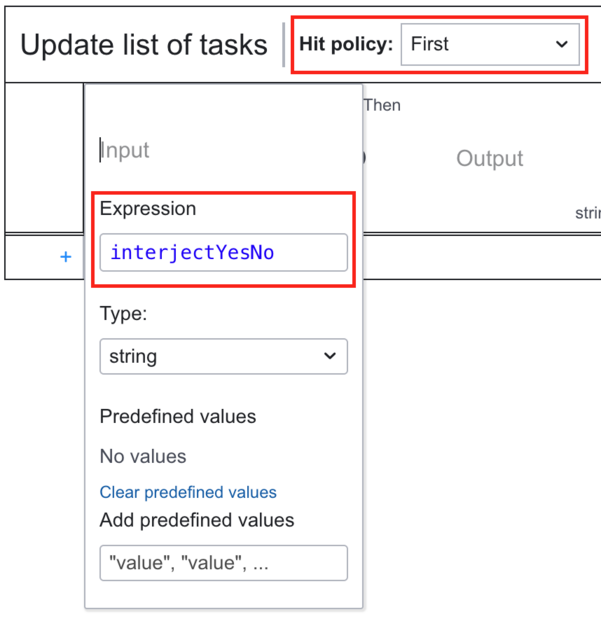The image size is (601, 626).
Task: Click the Type label in the popup
Action: [123, 314]
